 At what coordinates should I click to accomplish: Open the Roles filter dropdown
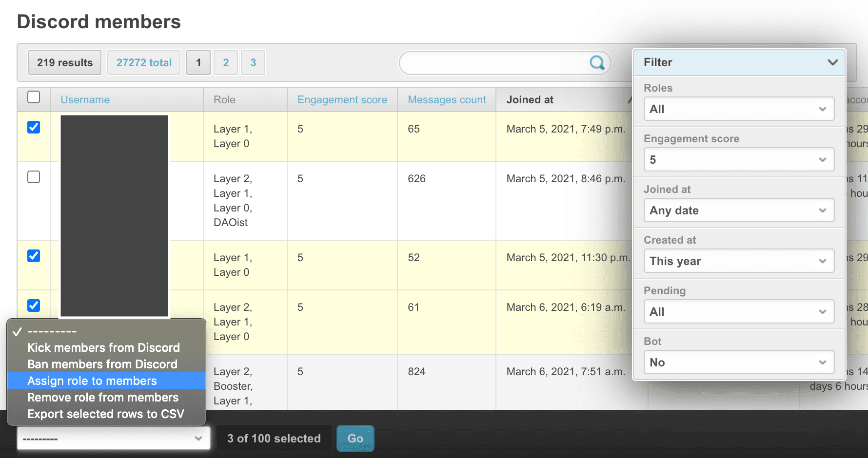739,109
